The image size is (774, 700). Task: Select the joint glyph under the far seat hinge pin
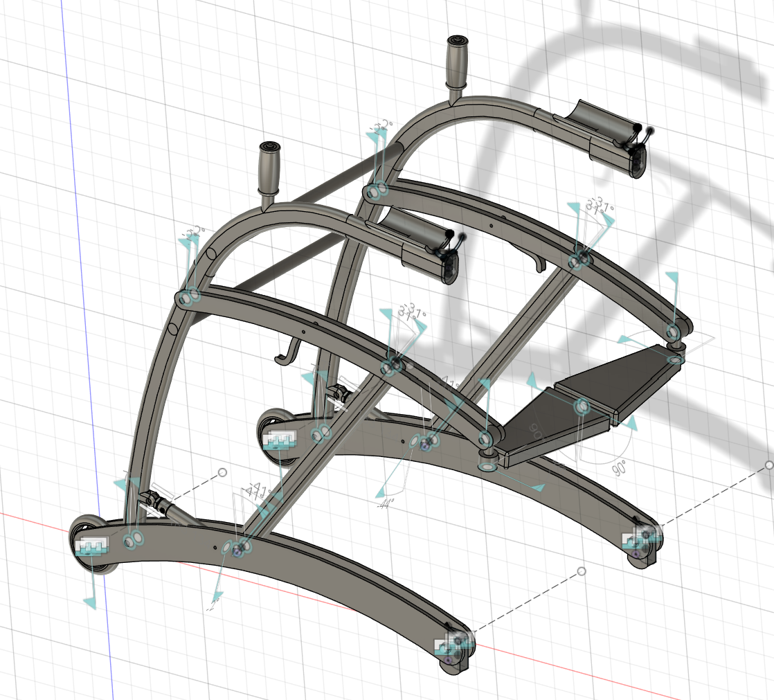click(675, 359)
